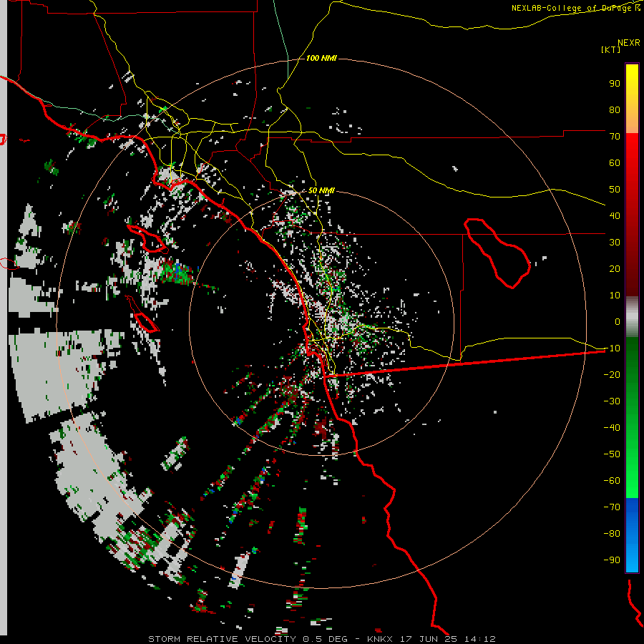Select the positive 30 scale value
Image resolution: width=644 pixels, height=644 pixels.
(x=615, y=243)
